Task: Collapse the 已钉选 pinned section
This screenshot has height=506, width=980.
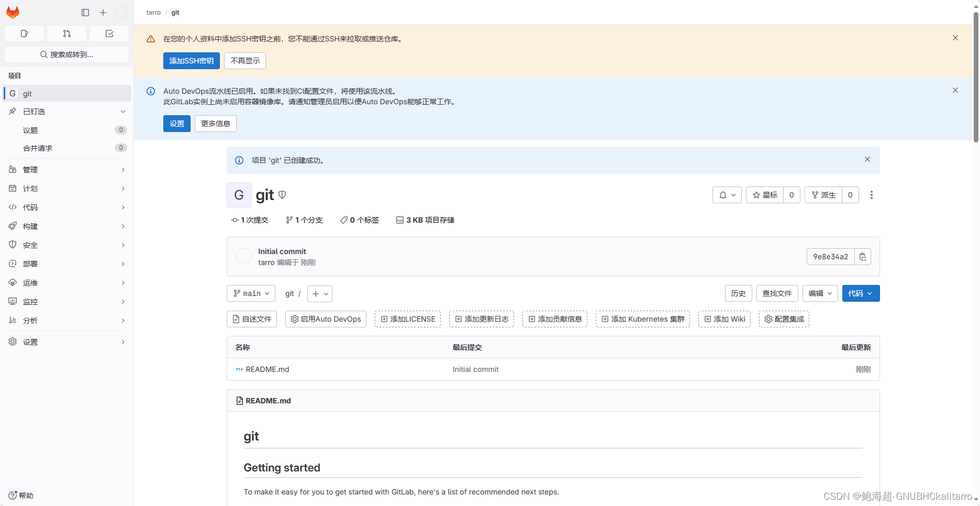Action: 67,112
